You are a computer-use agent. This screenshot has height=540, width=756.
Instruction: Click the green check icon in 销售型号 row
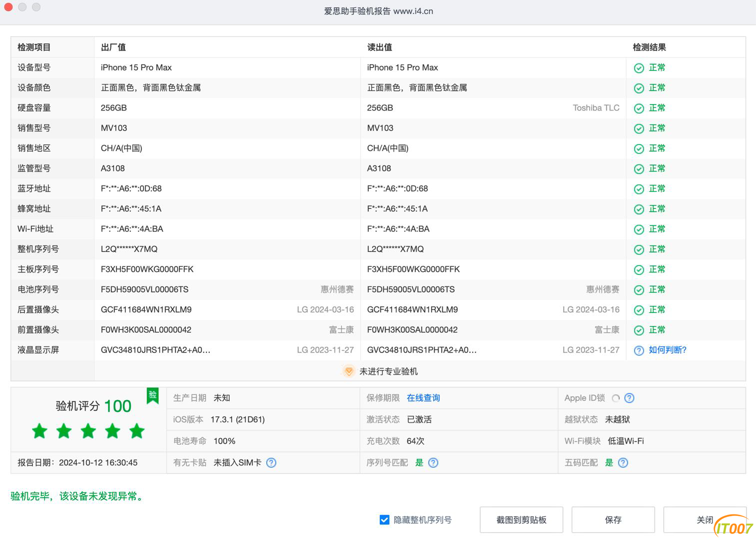[639, 128]
